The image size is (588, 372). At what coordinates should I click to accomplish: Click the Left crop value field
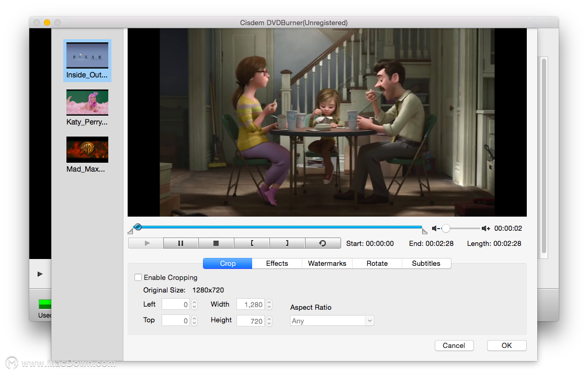175,305
